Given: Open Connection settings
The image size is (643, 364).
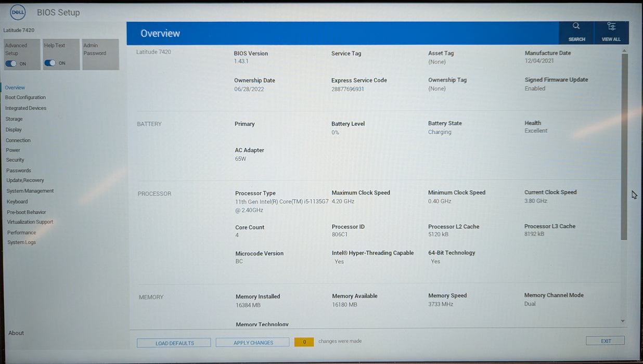Looking at the screenshot, I should tap(18, 140).
